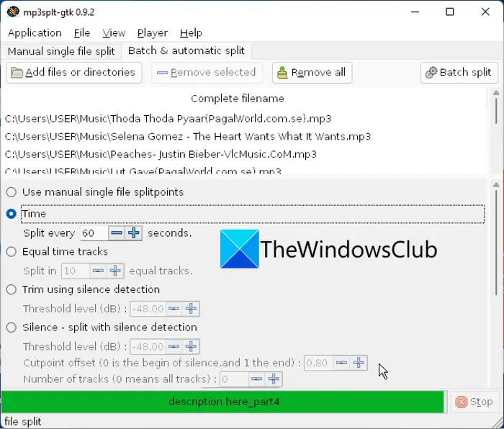Image resolution: width=504 pixels, height=429 pixels.
Task: Click the green split progress bar
Action: [x=224, y=402]
